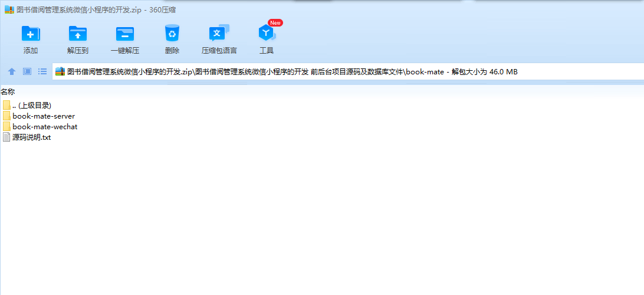Viewport: 644px width, 295px height.
Task: Click archive icon in the address bar
Action: (60, 71)
